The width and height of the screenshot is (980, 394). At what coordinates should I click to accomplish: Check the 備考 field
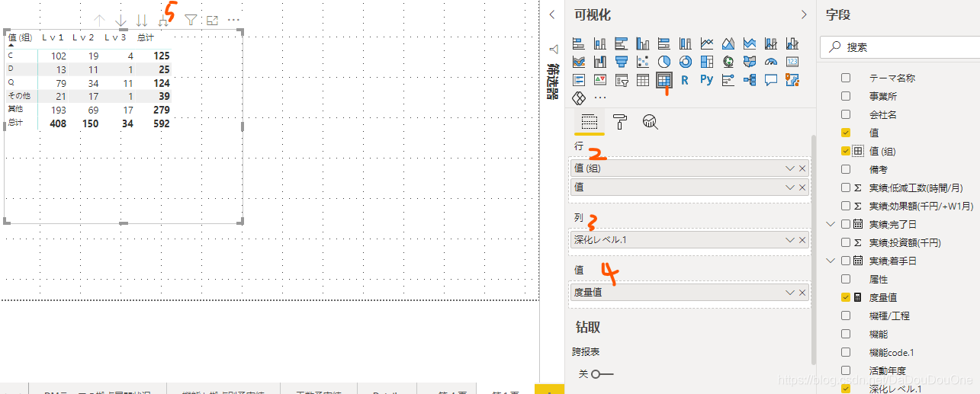pyautogui.click(x=846, y=169)
